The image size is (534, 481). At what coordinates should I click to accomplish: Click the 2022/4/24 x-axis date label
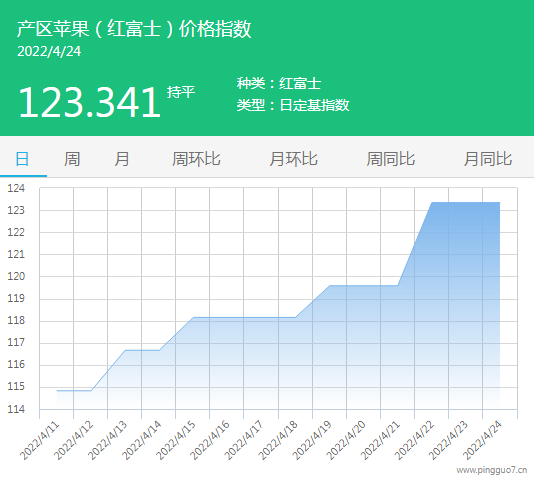tap(482, 440)
